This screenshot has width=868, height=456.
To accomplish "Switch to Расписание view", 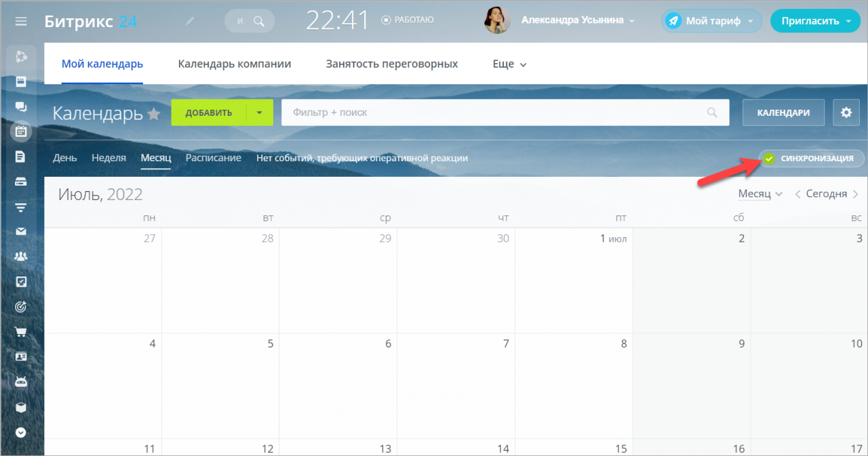I will point(214,158).
